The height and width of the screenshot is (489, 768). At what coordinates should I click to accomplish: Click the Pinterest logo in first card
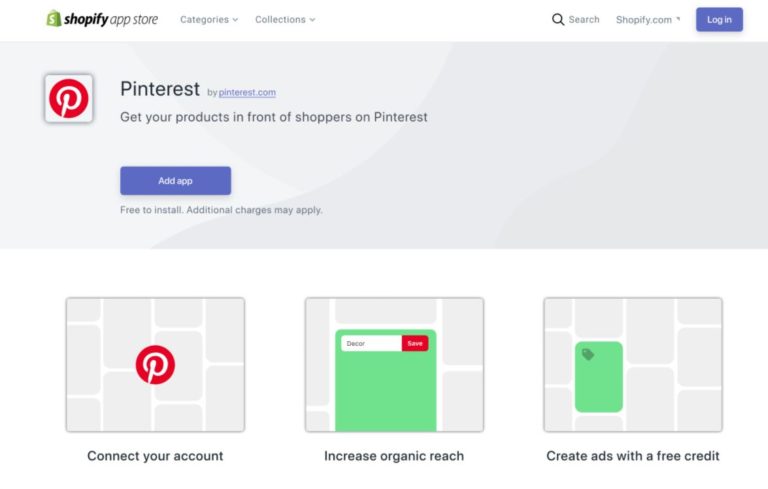click(x=155, y=365)
